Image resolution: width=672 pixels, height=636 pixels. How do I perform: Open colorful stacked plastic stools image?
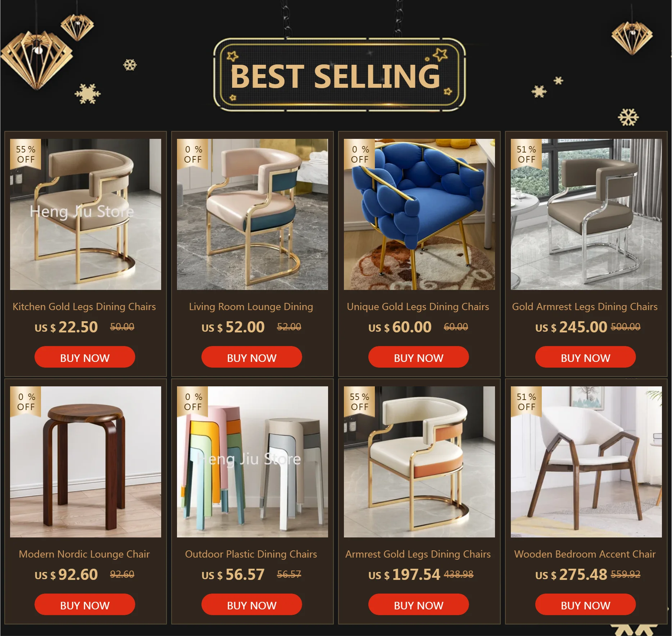(x=253, y=462)
